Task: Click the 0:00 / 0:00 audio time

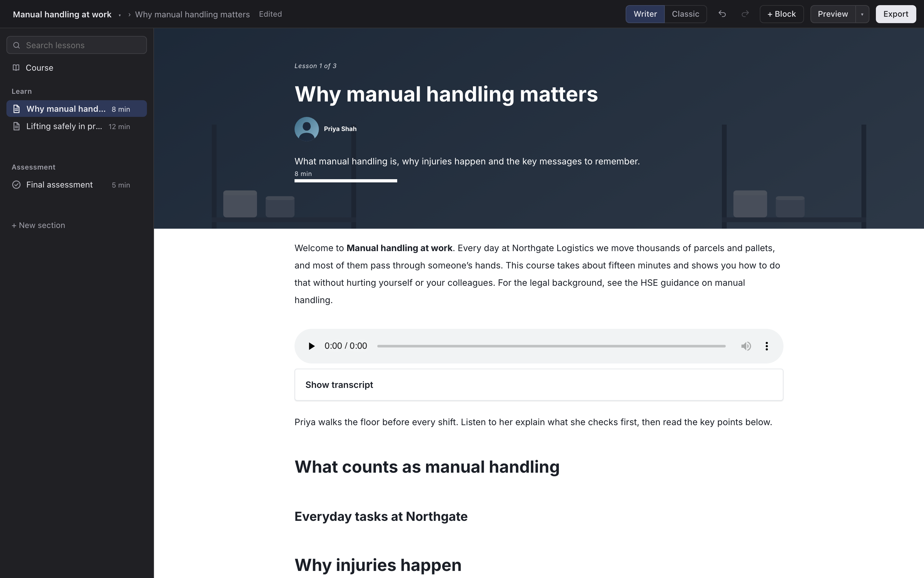Action: 346,346
